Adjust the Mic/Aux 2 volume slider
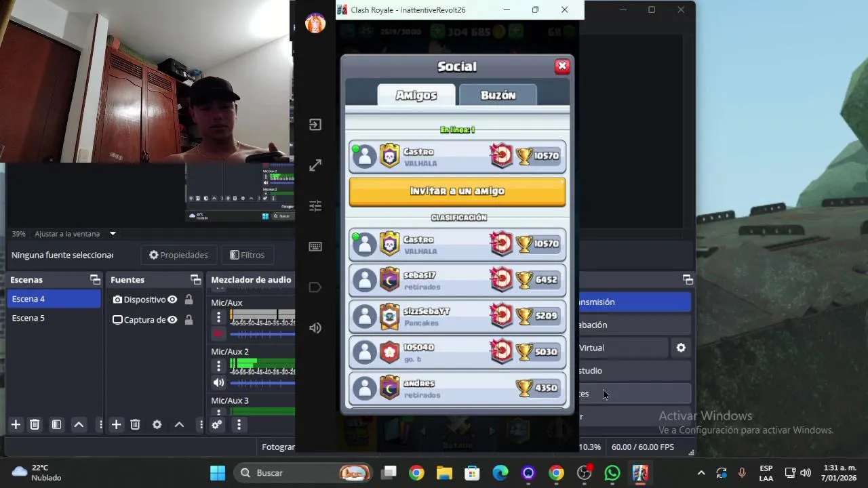868x488 pixels. [x=262, y=383]
